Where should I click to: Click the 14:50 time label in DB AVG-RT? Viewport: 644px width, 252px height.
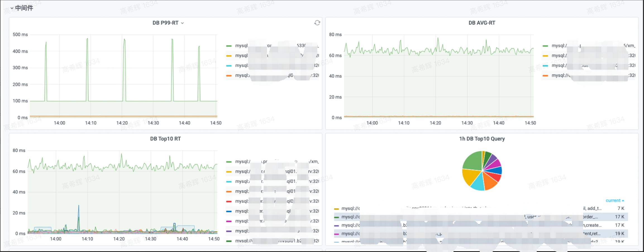(x=530, y=123)
